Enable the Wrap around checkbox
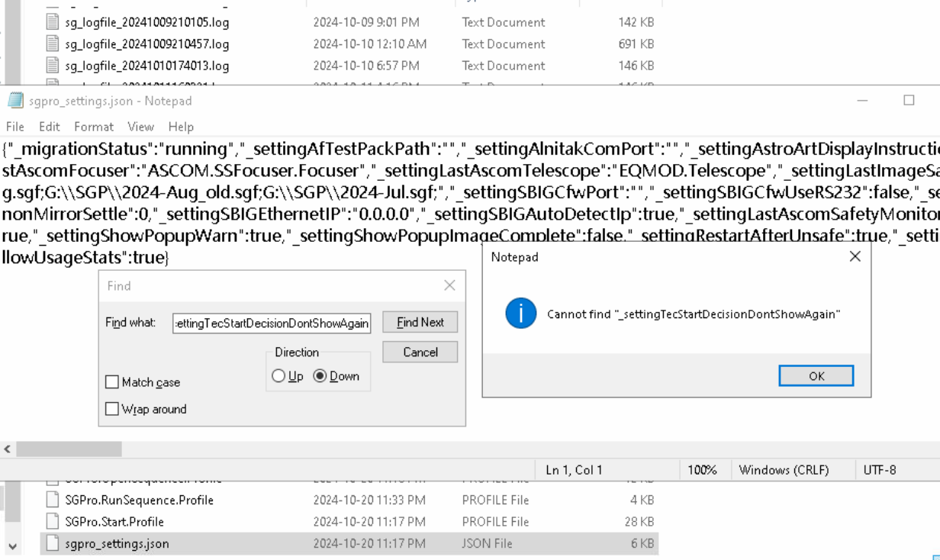The image size is (940, 560). coord(112,409)
